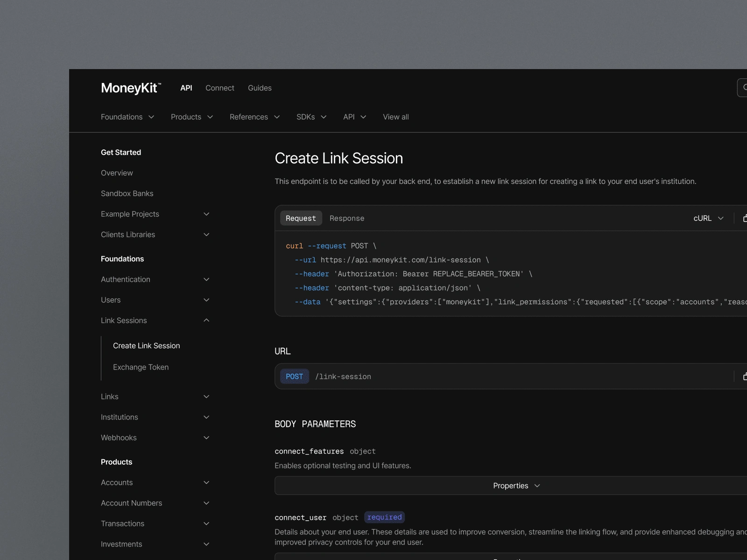The image size is (747, 560).
Task: Expand the Foundations menu dropdown
Action: pyautogui.click(x=127, y=117)
